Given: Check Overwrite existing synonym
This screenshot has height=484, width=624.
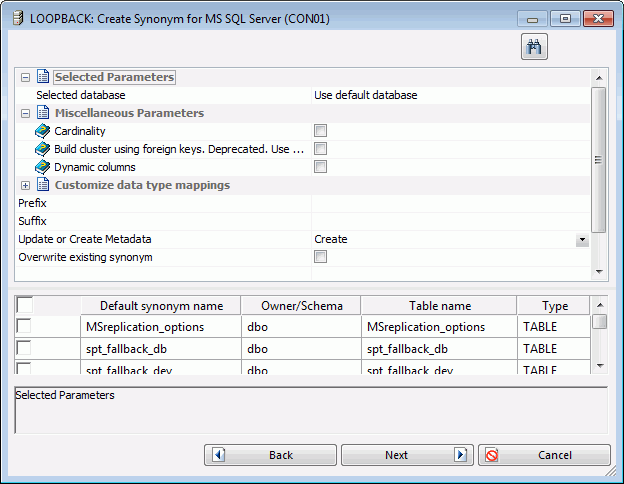Looking at the screenshot, I should 320,257.
